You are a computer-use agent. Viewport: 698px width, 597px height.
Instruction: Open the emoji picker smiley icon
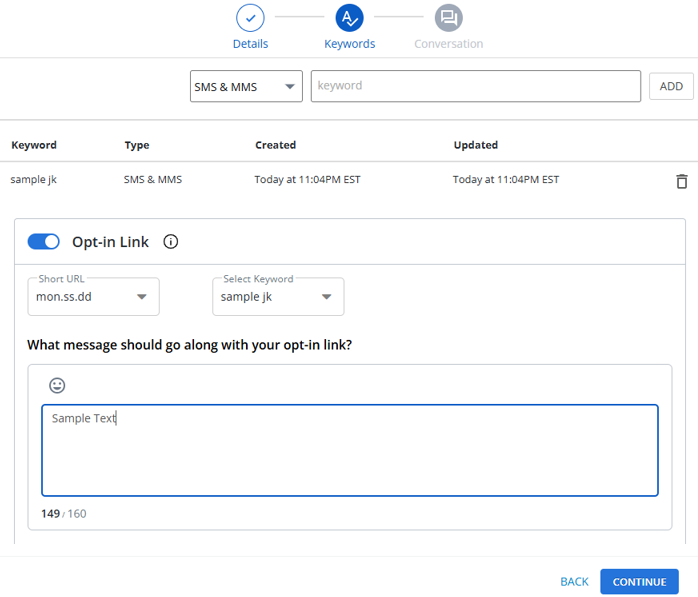tap(57, 386)
